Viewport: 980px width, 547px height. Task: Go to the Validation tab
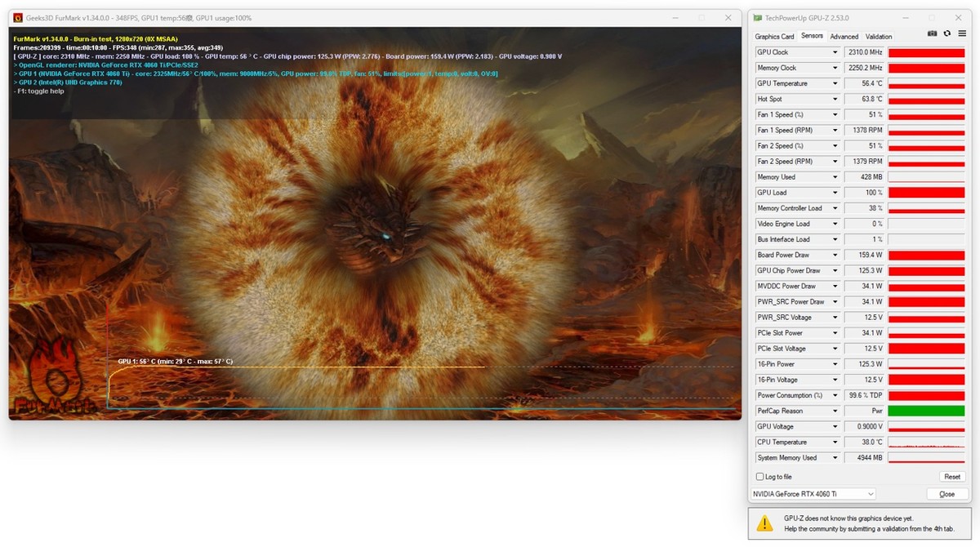[x=879, y=37]
